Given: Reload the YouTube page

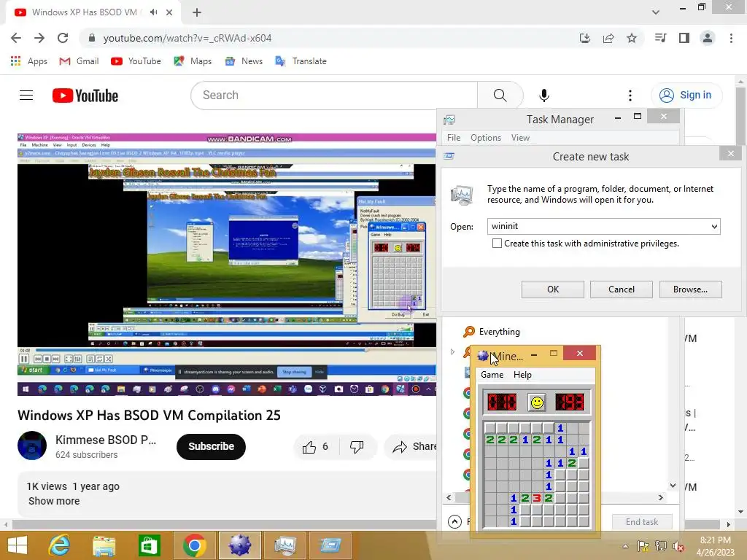Looking at the screenshot, I should (x=63, y=38).
